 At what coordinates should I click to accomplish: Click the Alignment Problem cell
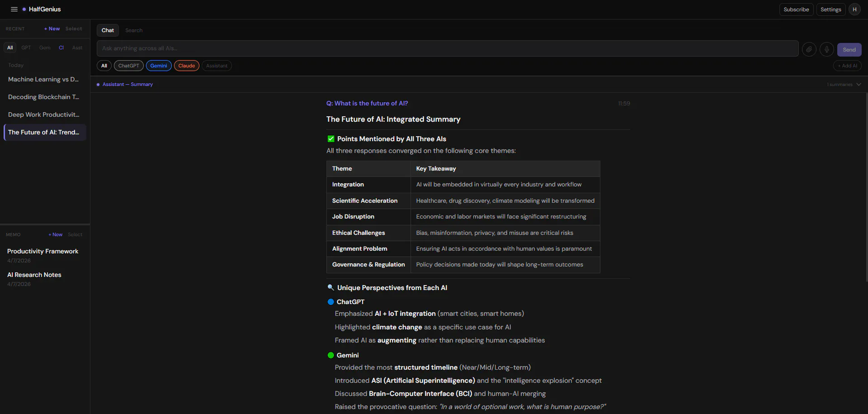368,249
